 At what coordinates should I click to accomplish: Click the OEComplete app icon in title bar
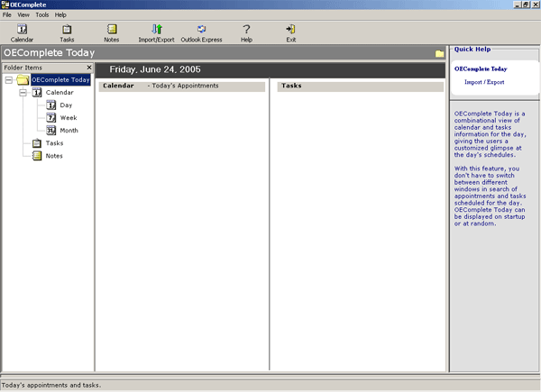(x=5, y=5)
